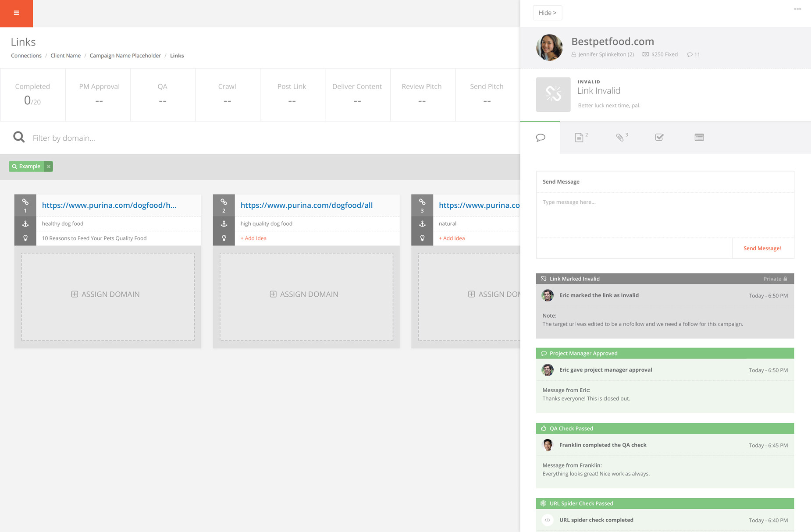Click the $250 Fixed price label
This screenshot has height=532, width=811.
pos(660,54)
